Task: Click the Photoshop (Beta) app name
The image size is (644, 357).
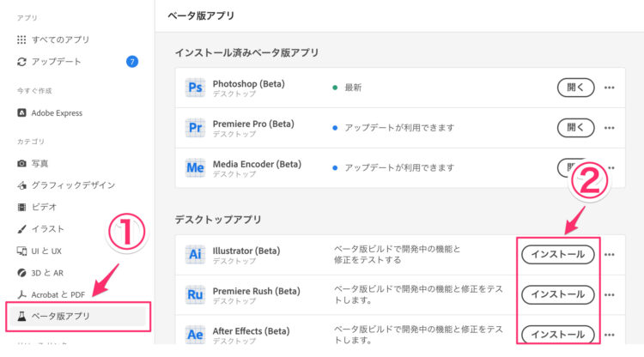Action: (248, 84)
